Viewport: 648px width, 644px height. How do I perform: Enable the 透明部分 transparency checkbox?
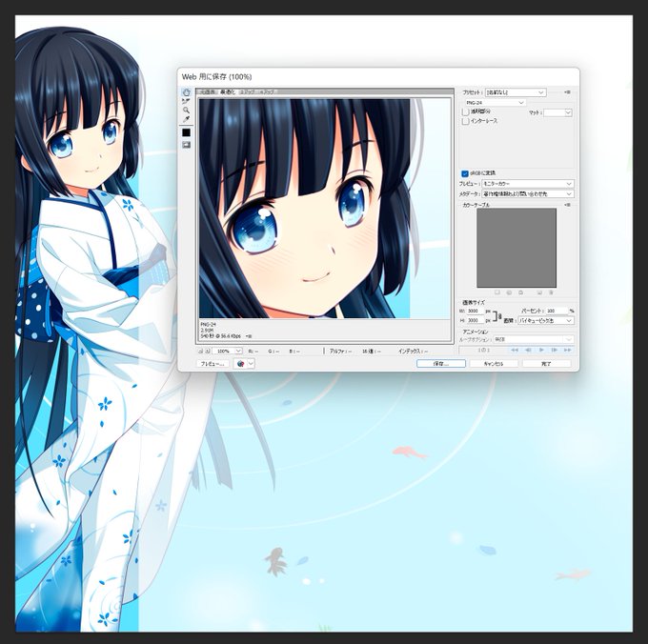(x=465, y=111)
